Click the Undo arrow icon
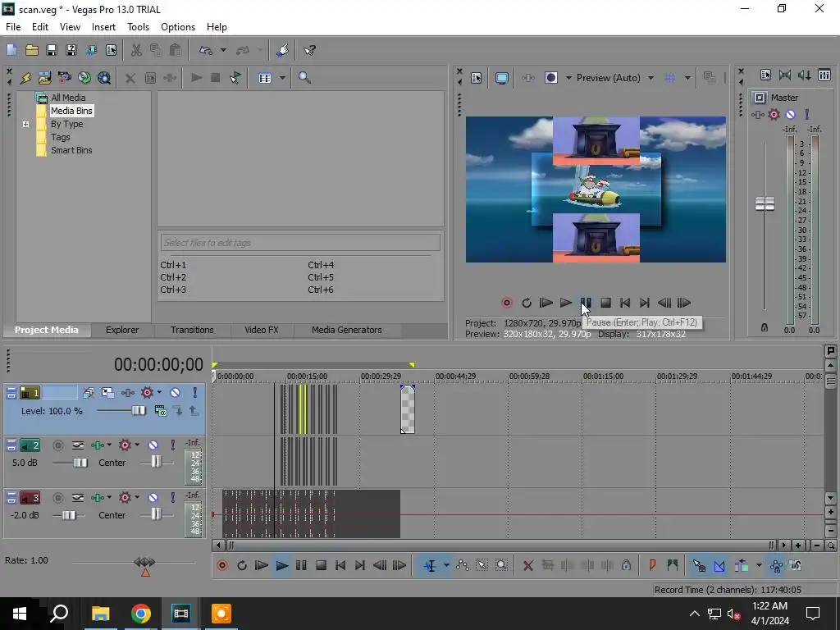Viewport: 840px width, 630px height. click(x=206, y=50)
